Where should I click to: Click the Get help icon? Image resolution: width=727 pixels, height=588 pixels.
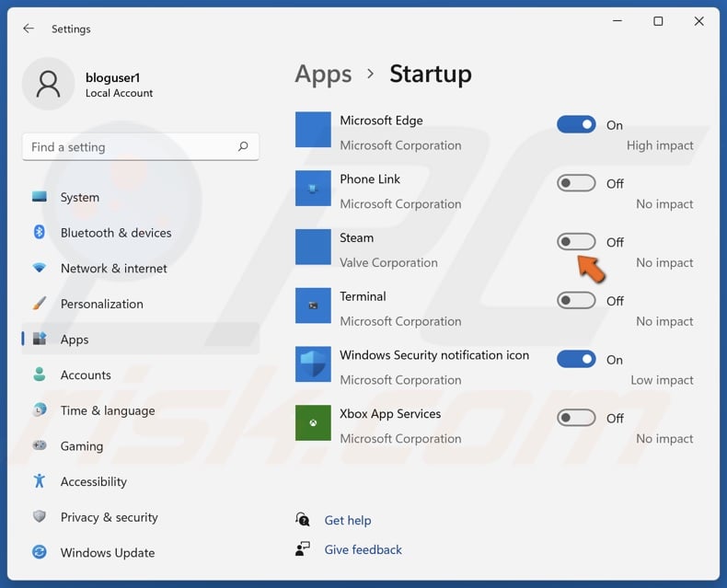pos(302,519)
